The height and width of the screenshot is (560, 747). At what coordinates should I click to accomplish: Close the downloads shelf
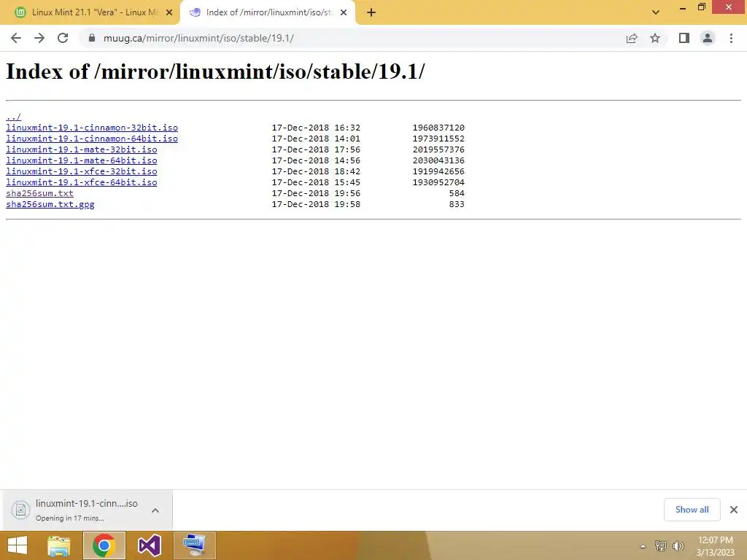coord(734,510)
